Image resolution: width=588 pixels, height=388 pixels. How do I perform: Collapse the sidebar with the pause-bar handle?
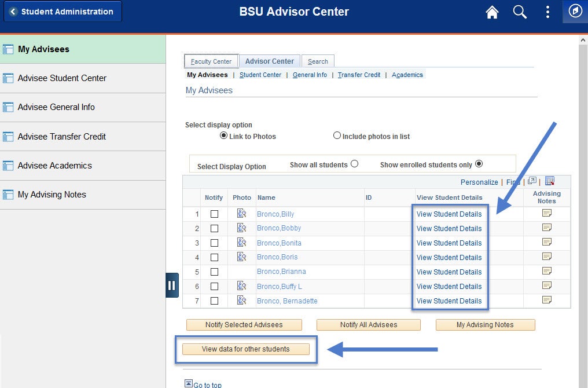(x=172, y=285)
